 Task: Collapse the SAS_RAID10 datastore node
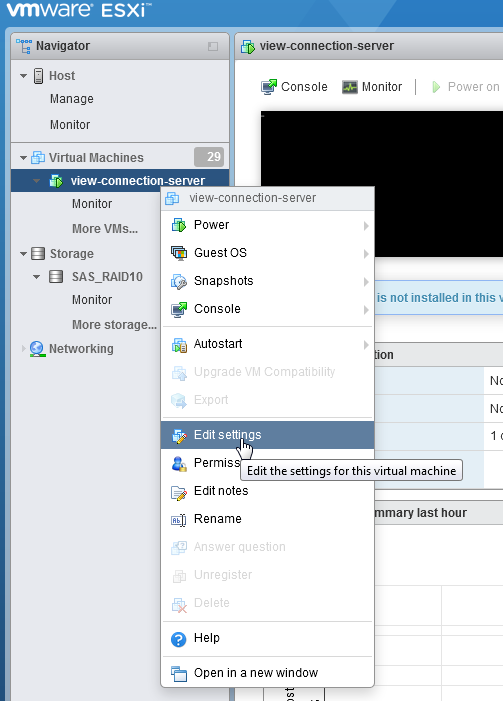point(37,277)
